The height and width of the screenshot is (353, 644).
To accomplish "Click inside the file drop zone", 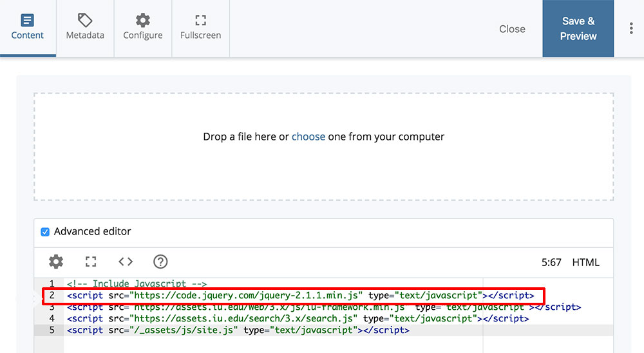I will [x=324, y=146].
